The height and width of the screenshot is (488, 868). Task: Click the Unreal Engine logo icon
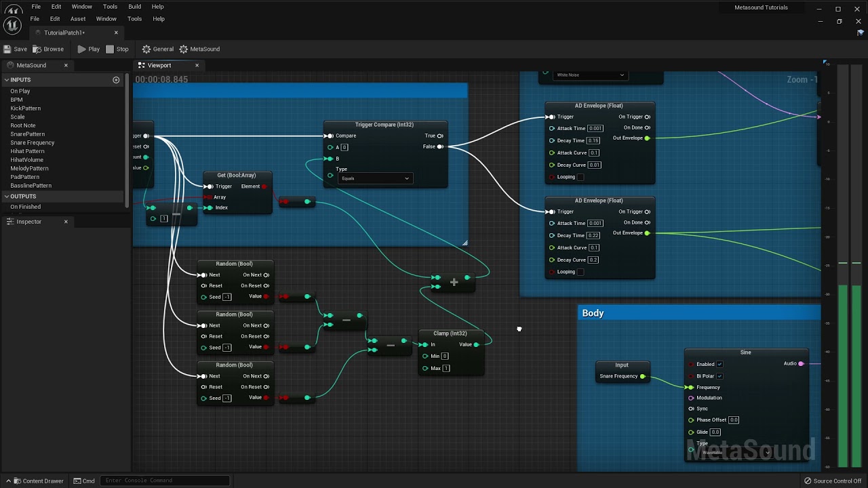point(12,24)
